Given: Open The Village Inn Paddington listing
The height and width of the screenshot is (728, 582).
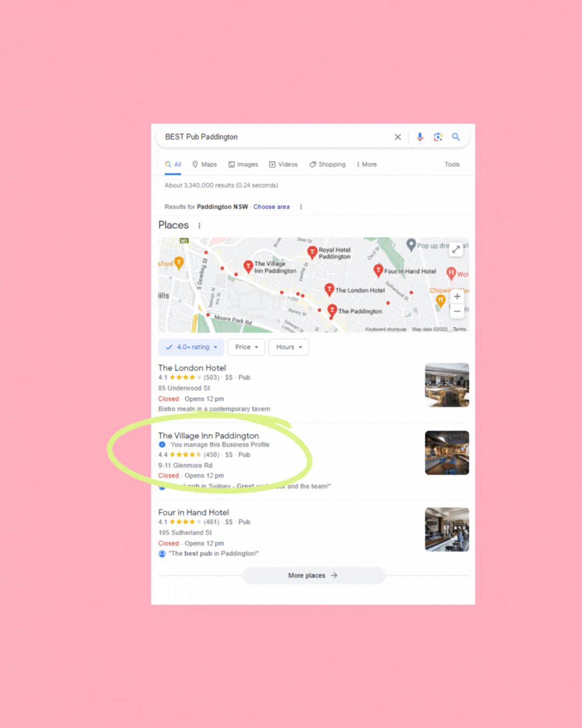Looking at the screenshot, I should (x=209, y=436).
